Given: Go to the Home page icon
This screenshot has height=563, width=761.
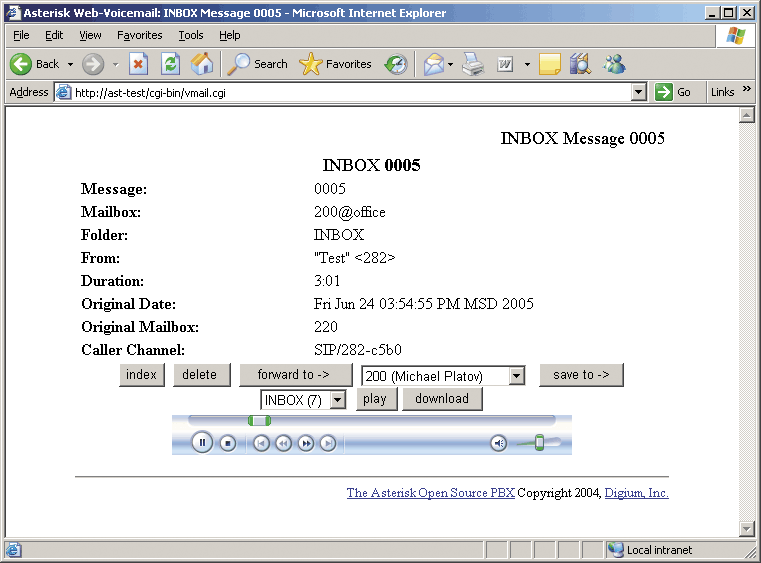Looking at the screenshot, I should (202, 64).
